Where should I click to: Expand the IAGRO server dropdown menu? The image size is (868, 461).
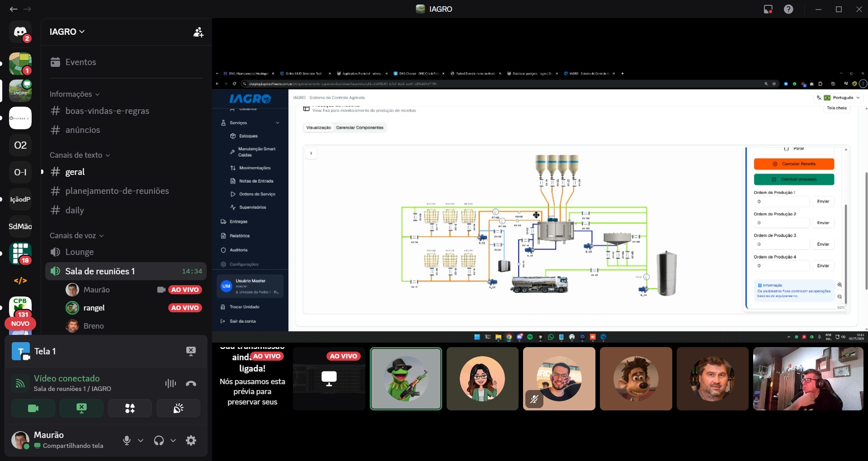point(67,32)
